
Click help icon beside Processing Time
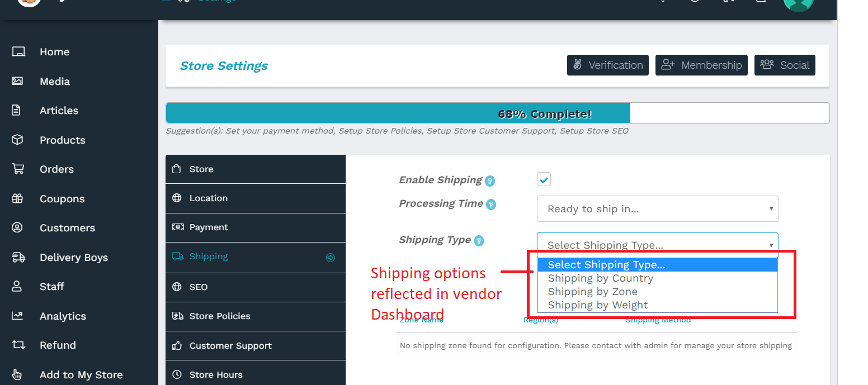(x=491, y=205)
